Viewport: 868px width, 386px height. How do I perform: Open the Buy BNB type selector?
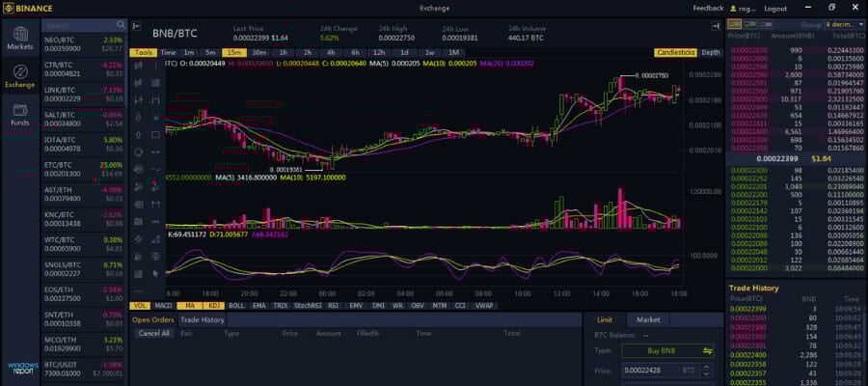[x=667, y=350]
